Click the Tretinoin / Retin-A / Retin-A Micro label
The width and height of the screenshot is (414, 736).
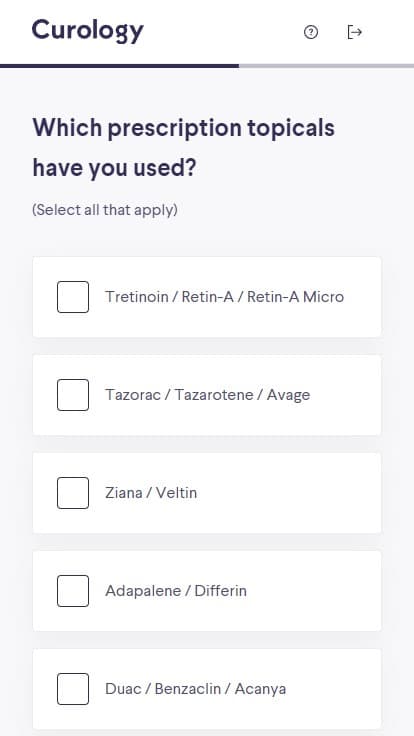pyautogui.click(x=224, y=297)
